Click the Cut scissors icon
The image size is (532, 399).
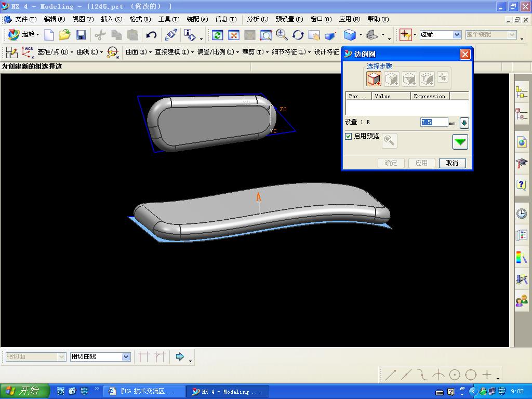(x=100, y=35)
